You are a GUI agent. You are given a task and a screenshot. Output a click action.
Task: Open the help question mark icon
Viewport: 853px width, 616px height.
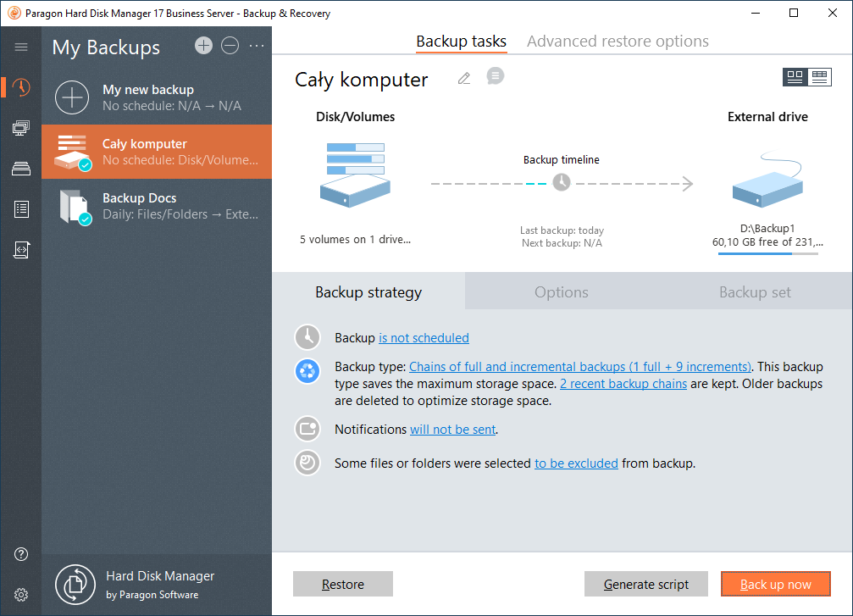[21, 554]
